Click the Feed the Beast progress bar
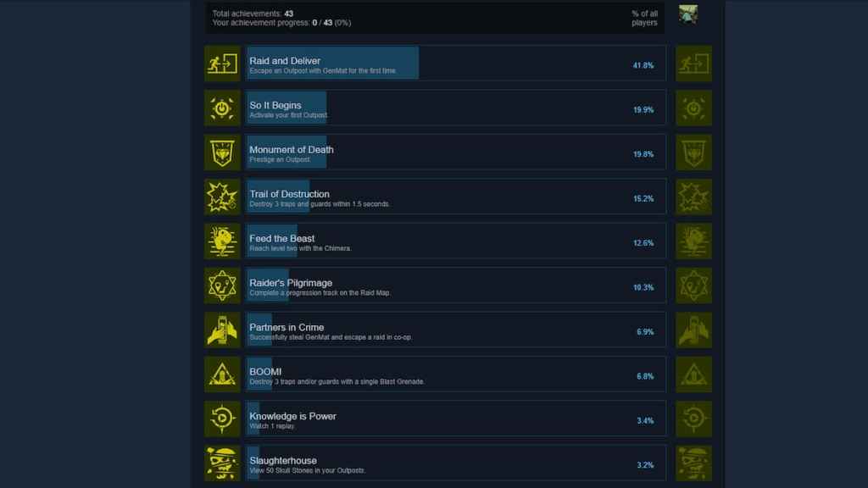This screenshot has height=488, width=868. click(272, 241)
